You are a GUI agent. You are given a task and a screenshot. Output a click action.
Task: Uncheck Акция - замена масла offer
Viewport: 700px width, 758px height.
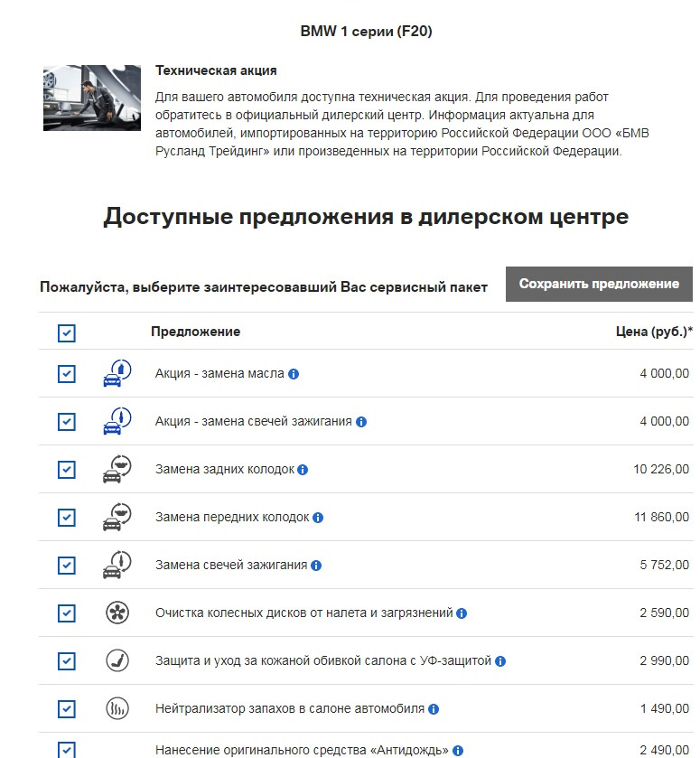pyautogui.click(x=66, y=374)
